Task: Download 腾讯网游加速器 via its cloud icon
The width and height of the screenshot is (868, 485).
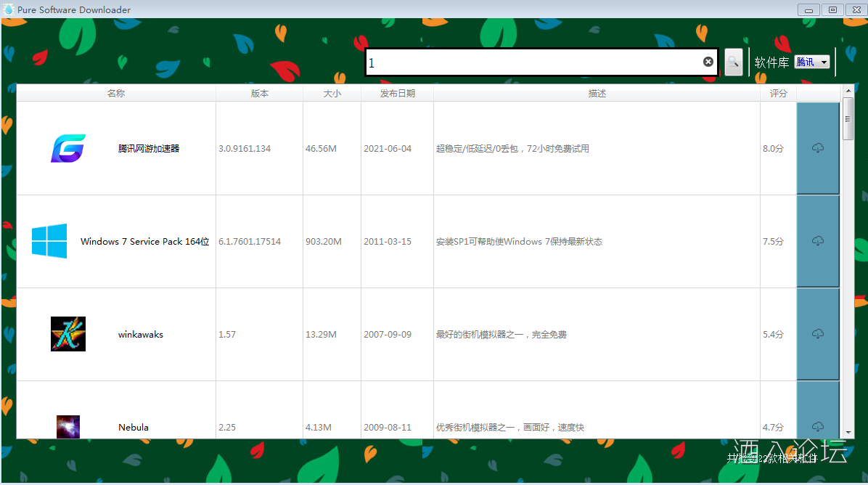Action: coord(818,147)
